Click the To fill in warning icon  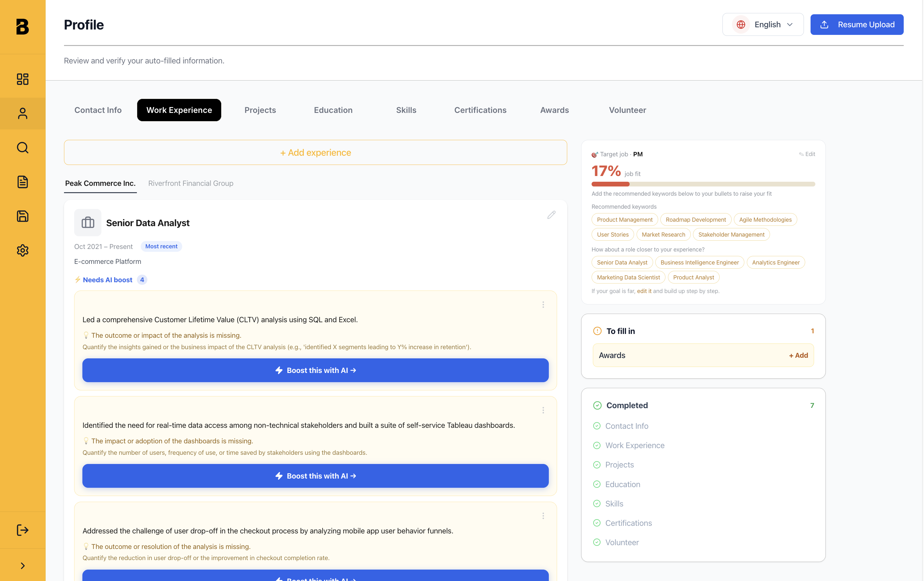coord(597,331)
